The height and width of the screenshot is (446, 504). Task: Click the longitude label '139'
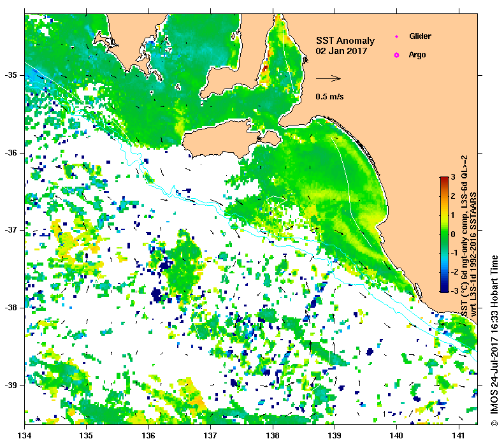(335, 436)
